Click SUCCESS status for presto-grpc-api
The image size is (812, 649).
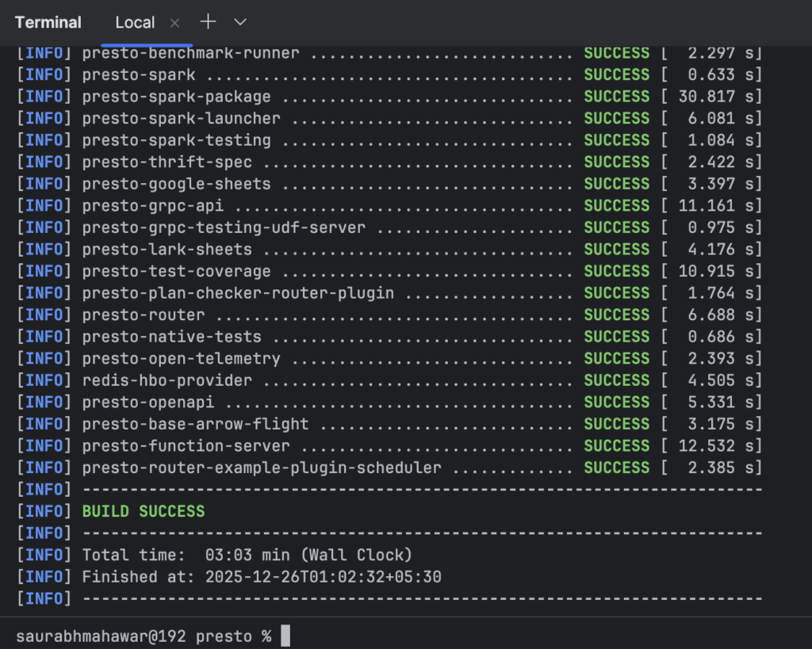(x=616, y=206)
